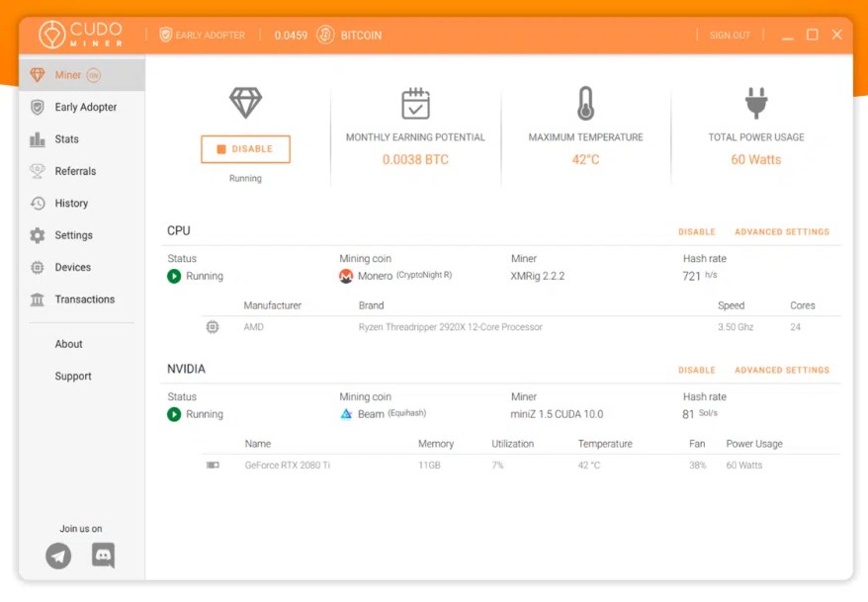This screenshot has height=602, width=868.
Task: Open the Miner menu item
Action: coord(81,75)
